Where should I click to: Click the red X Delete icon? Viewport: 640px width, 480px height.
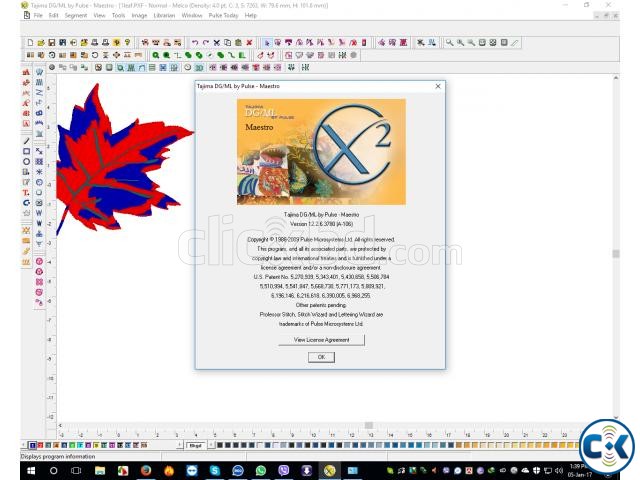point(249,42)
